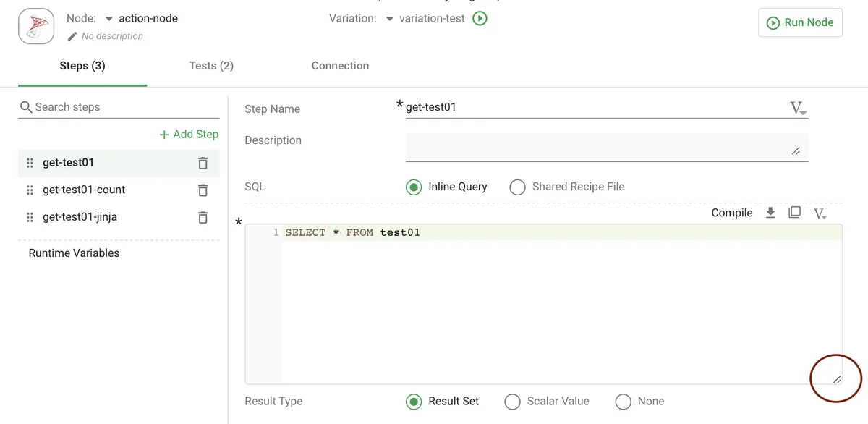Copy the SQL query to clipboard
868x424 pixels.
coord(794,213)
